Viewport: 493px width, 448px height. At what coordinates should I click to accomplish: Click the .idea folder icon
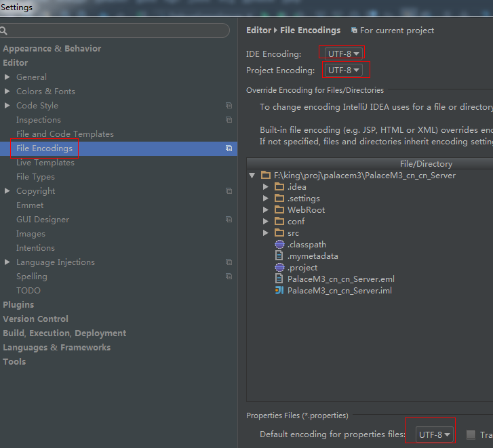click(x=279, y=187)
